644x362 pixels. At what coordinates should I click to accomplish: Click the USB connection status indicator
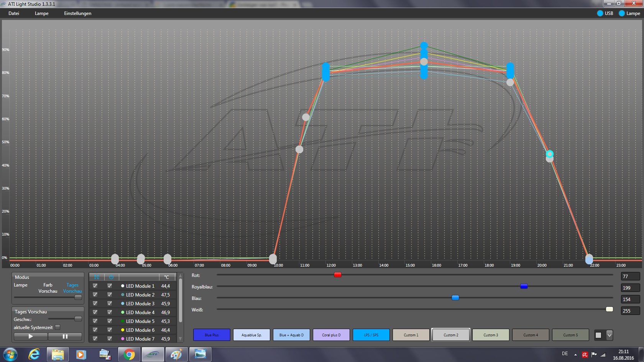[600, 13]
